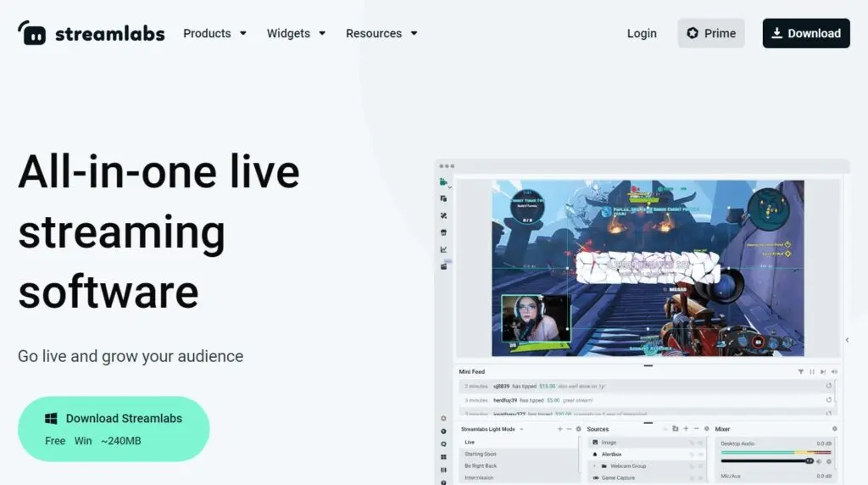
Task: Open the Highlighter clapperboard icon in sidebar
Action: click(443, 266)
